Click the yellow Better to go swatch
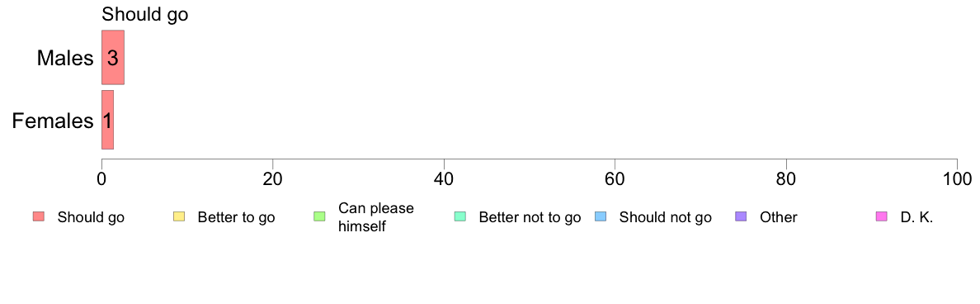Screen dimensions: 980x304 pos(179,217)
